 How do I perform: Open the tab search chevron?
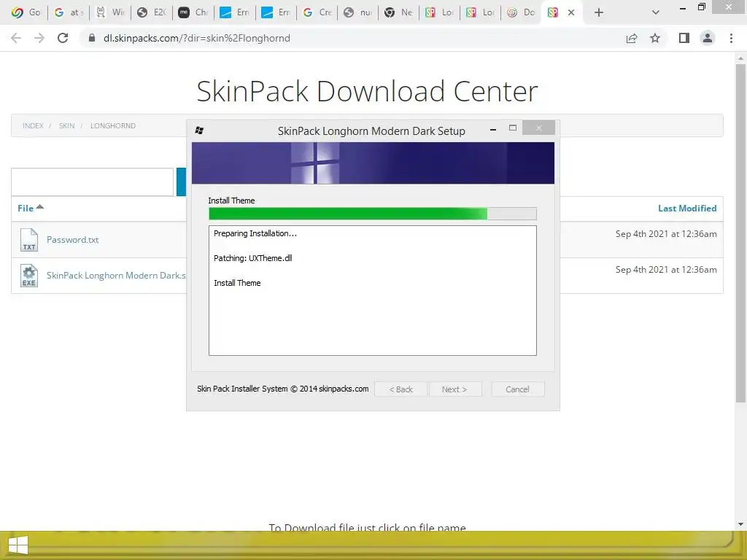[x=656, y=12]
